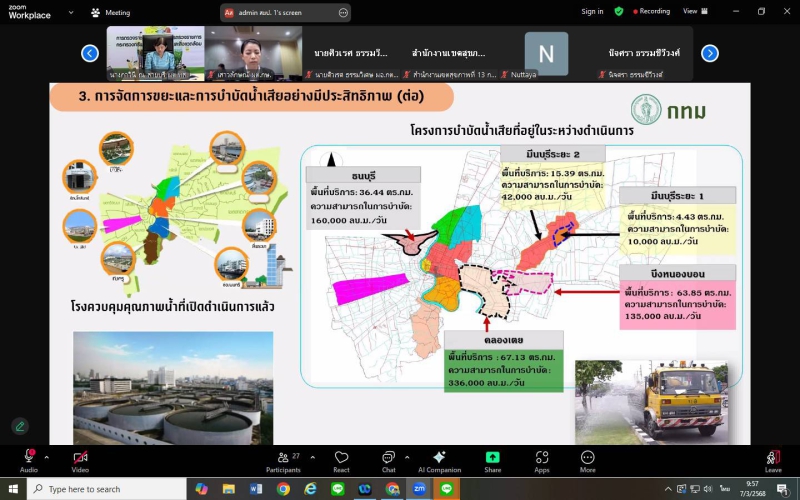Start video using the Video button

tap(80, 459)
